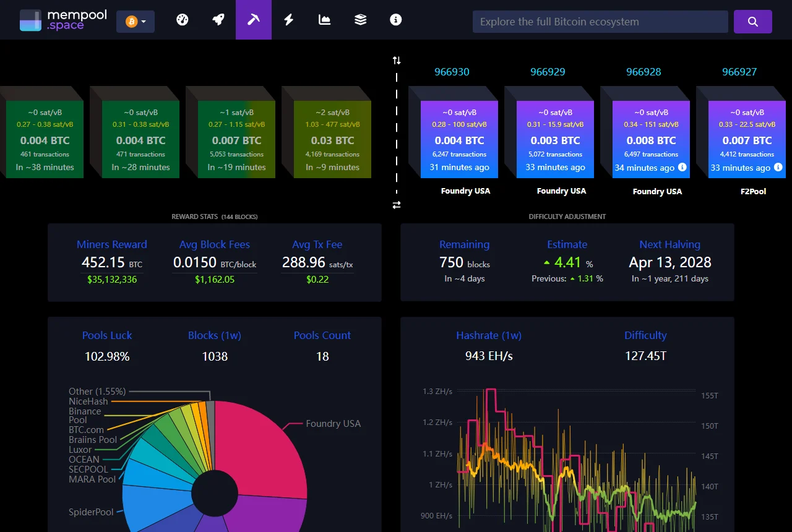
Task: Open the Lightning bolt icon
Action: (x=289, y=20)
